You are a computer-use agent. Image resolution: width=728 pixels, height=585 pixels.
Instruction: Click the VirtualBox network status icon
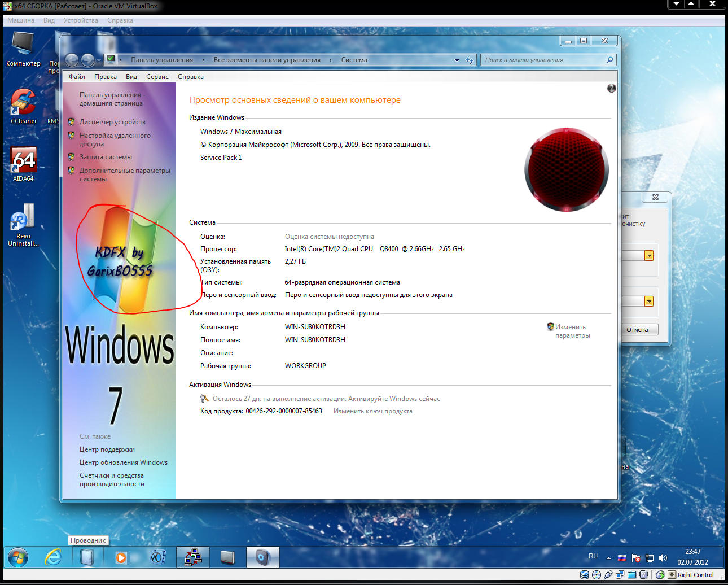tap(620, 575)
